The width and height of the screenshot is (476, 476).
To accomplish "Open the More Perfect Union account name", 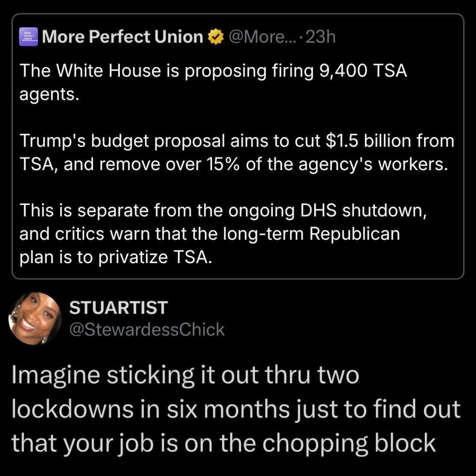I will (123, 37).
